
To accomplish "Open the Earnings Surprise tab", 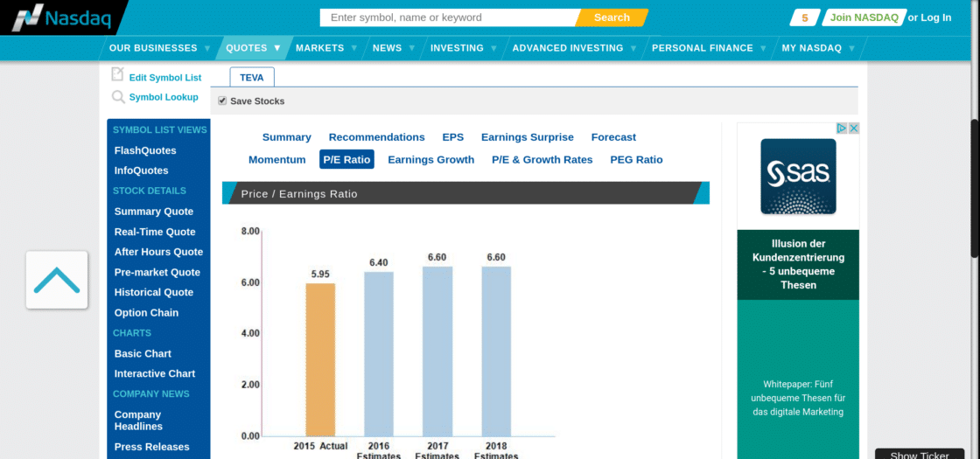I will (x=528, y=137).
